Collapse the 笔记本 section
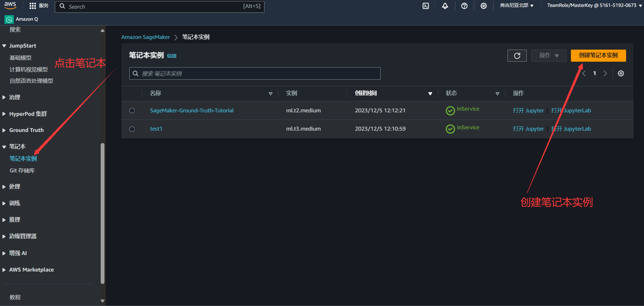The height and width of the screenshot is (306, 644). click(4, 147)
